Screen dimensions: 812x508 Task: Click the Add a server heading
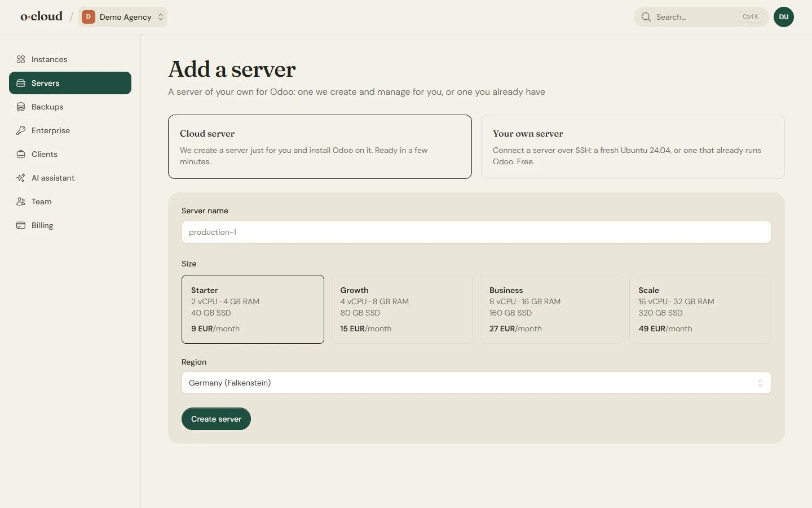click(232, 69)
